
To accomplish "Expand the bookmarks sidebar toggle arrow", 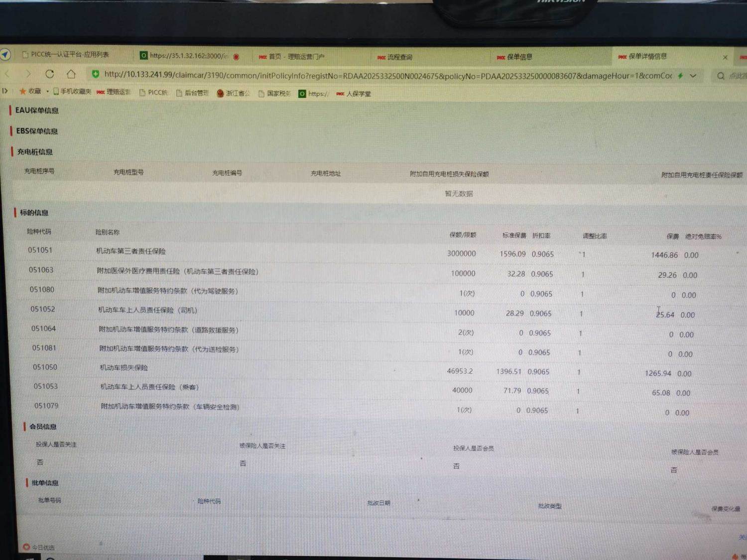I will [5, 91].
